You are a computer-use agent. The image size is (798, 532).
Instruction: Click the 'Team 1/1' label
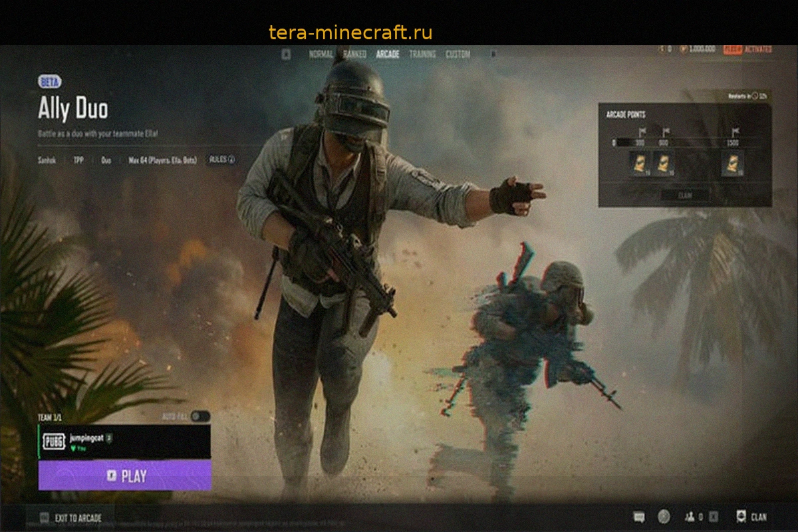49,417
